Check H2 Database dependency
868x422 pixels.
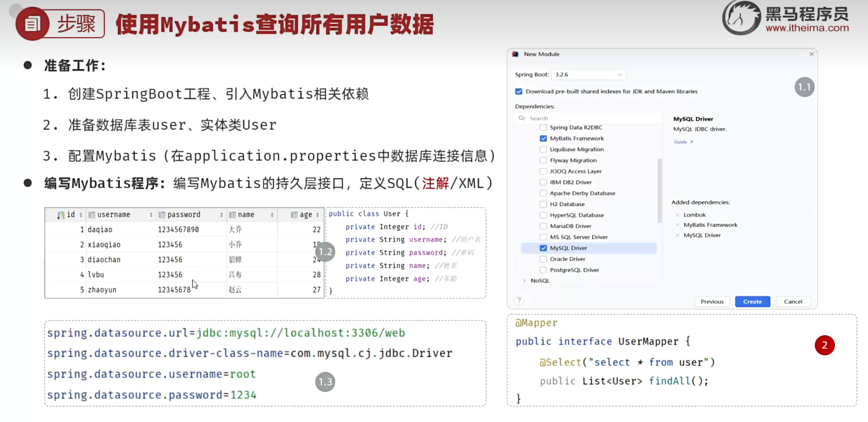tap(543, 205)
